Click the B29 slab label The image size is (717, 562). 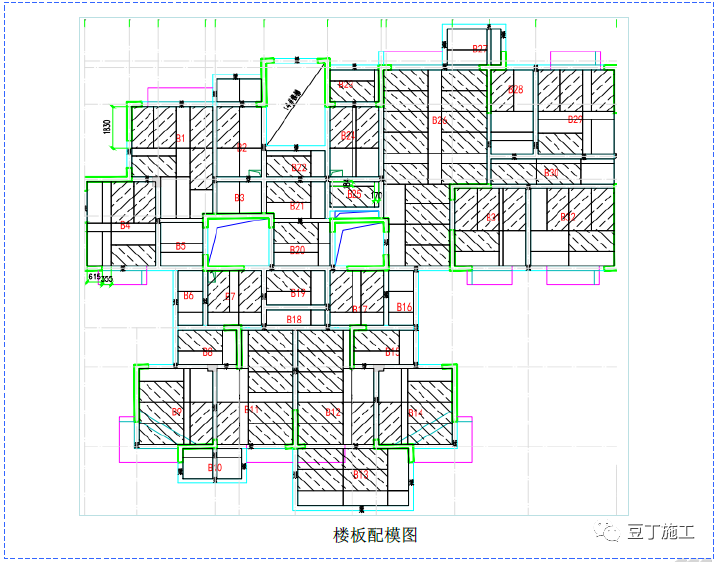(x=575, y=119)
